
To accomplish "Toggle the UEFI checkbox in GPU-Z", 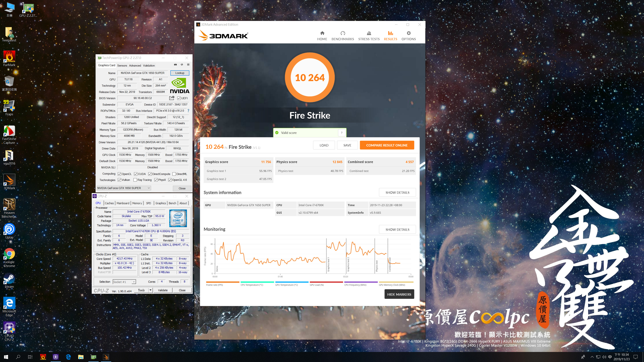I will pyautogui.click(x=179, y=98).
